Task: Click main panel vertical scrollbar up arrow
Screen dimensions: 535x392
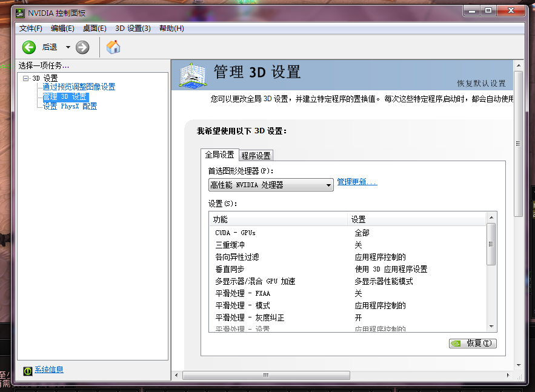Action: tap(519, 65)
